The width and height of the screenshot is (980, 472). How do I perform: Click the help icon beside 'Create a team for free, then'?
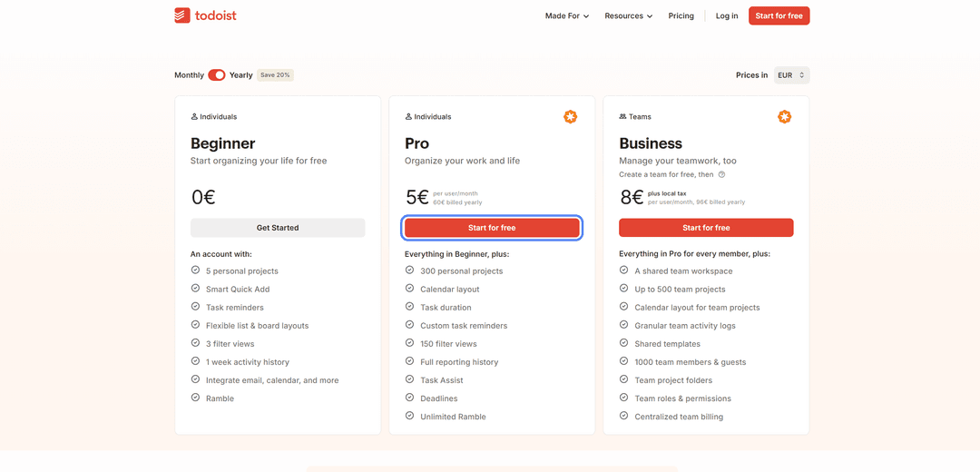721,174
